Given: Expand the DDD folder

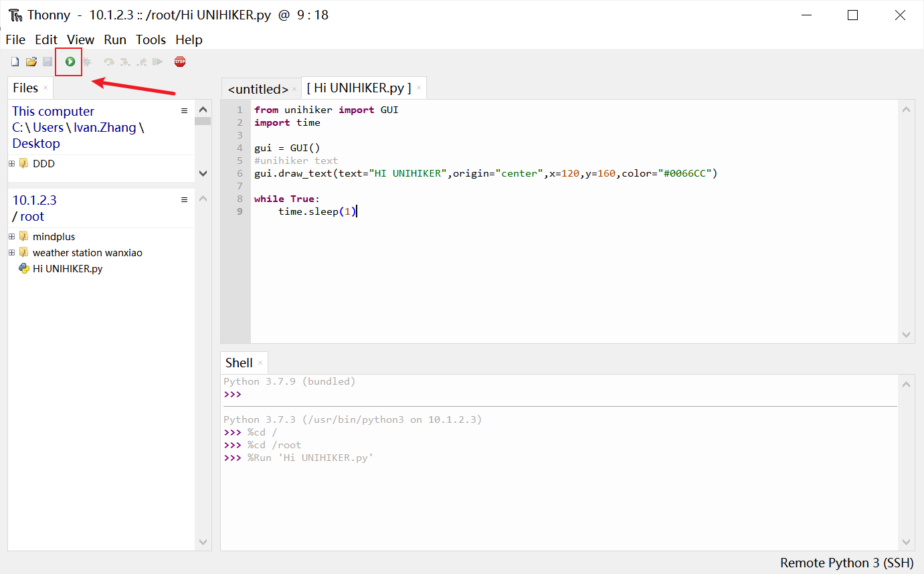Looking at the screenshot, I should 11,163.
